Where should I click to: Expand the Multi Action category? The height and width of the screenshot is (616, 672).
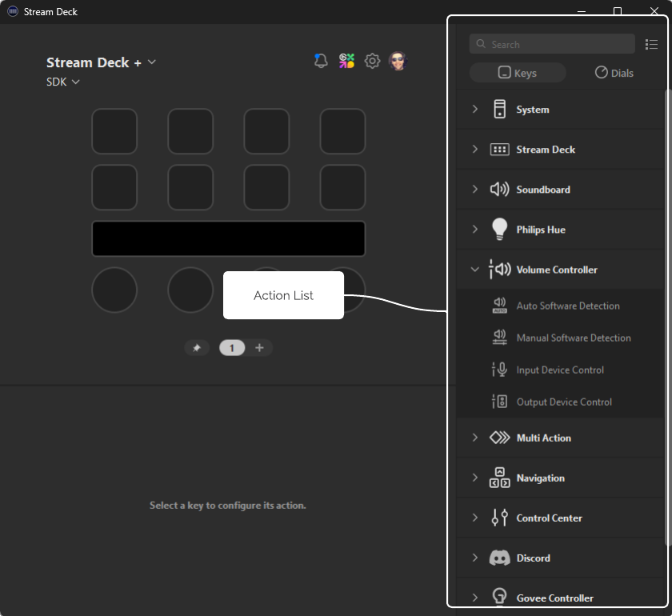coord(475,438)
